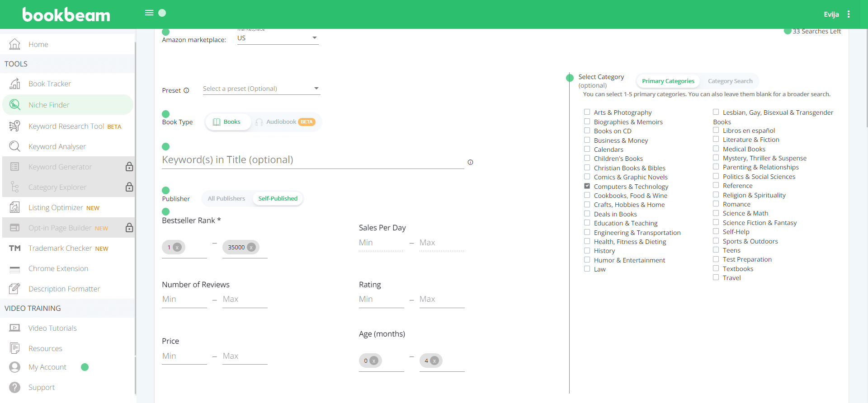Click the Keyword(s) in Title field

pos(312,160)
